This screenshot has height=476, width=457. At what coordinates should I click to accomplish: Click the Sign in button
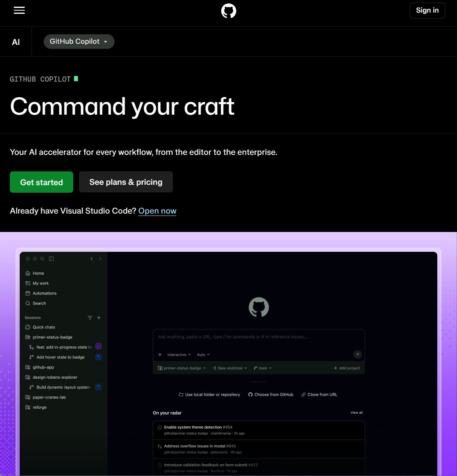coord(427,11)
